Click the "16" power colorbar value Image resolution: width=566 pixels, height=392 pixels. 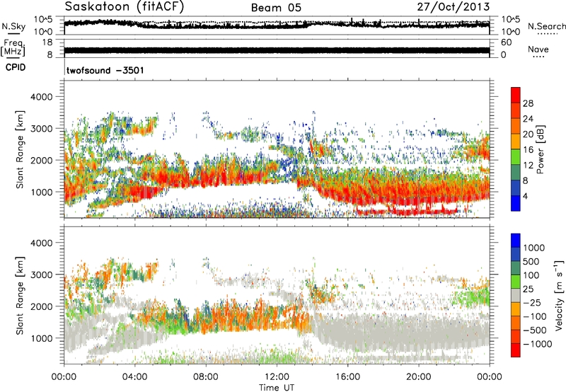(528, 150)
